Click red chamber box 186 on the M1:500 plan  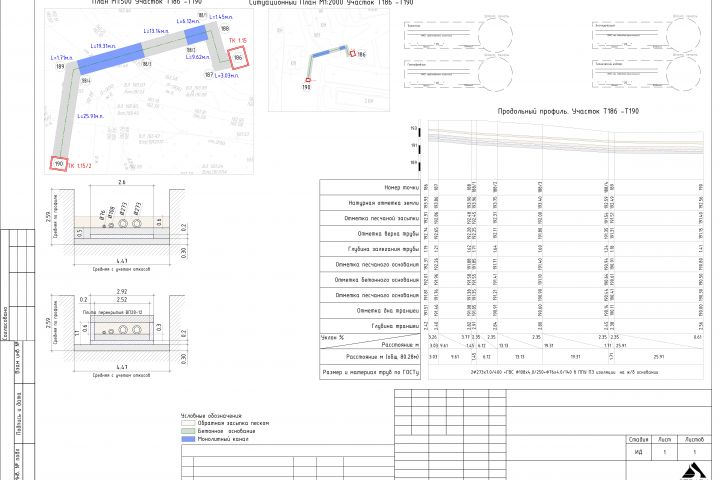click(x=238, y=58)
